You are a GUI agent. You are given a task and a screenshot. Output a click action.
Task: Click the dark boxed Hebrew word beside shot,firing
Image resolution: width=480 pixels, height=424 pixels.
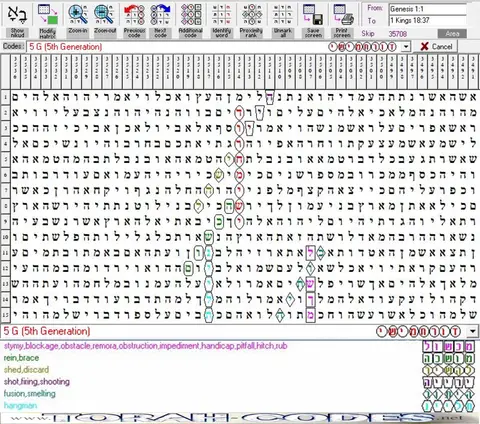click(448, 382)
